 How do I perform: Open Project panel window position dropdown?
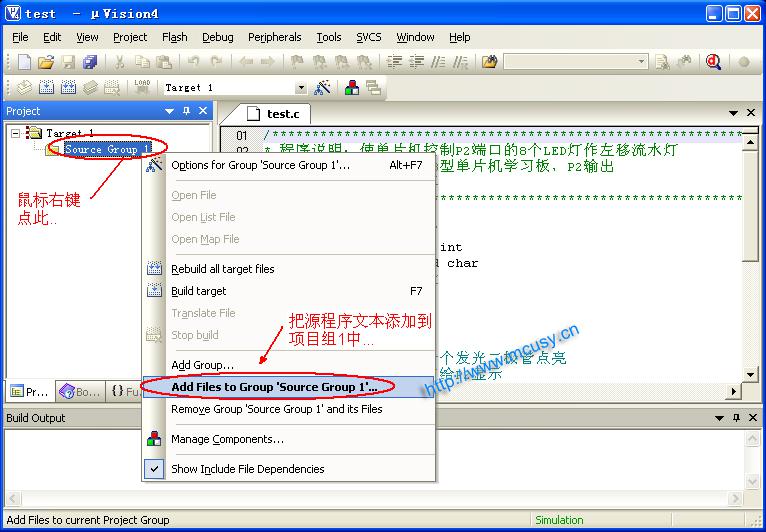point(170,111)
